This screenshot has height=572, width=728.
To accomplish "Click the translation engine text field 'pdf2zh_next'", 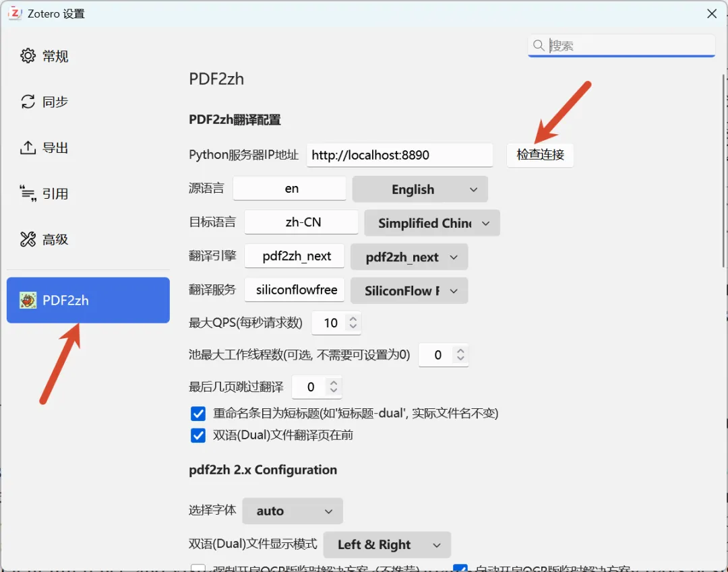I will click(295, 256).
